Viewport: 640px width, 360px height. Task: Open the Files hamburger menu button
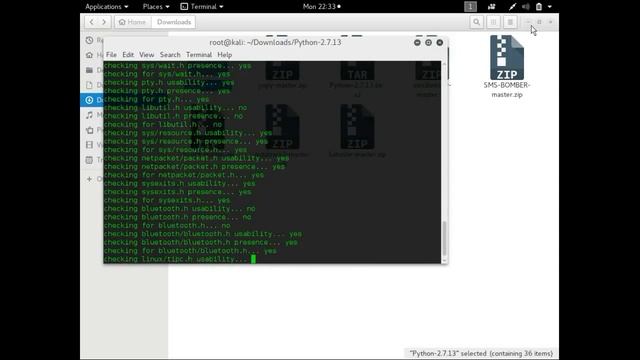click(510, 22)
